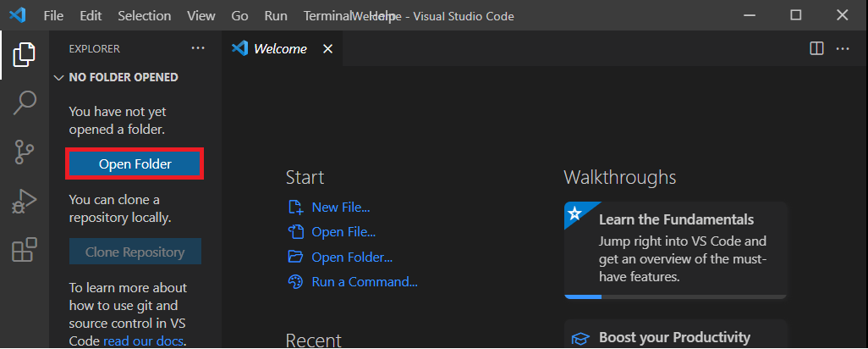This screenshot has height=349, width=868.
Task: Open the editor More Actions ellipsis
Action: pyautogui.click(x=843, y=49)
